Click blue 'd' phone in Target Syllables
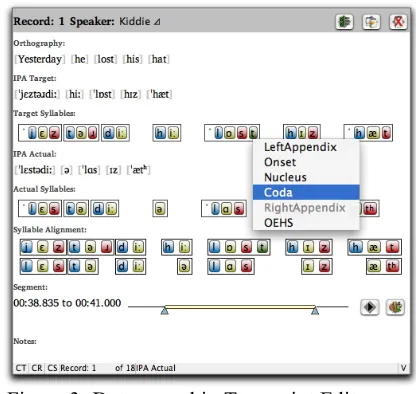416x394 pixels. point(108,133)
